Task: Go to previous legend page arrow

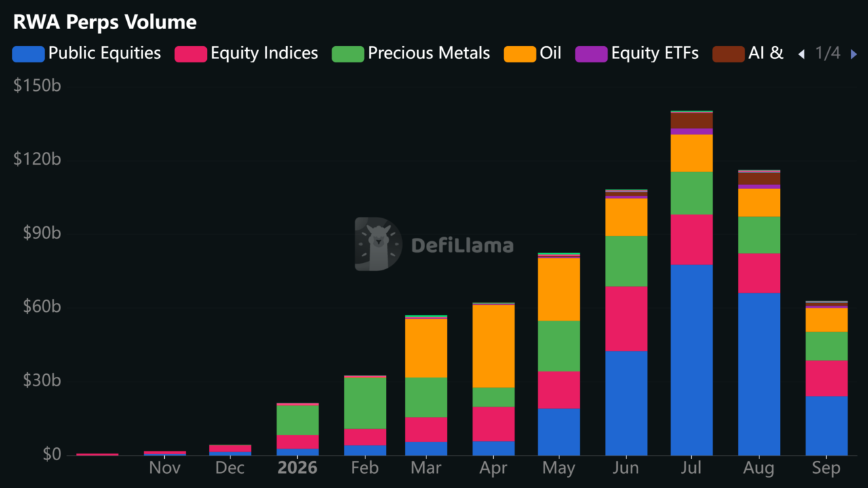Action: click(x=801, y=54)
